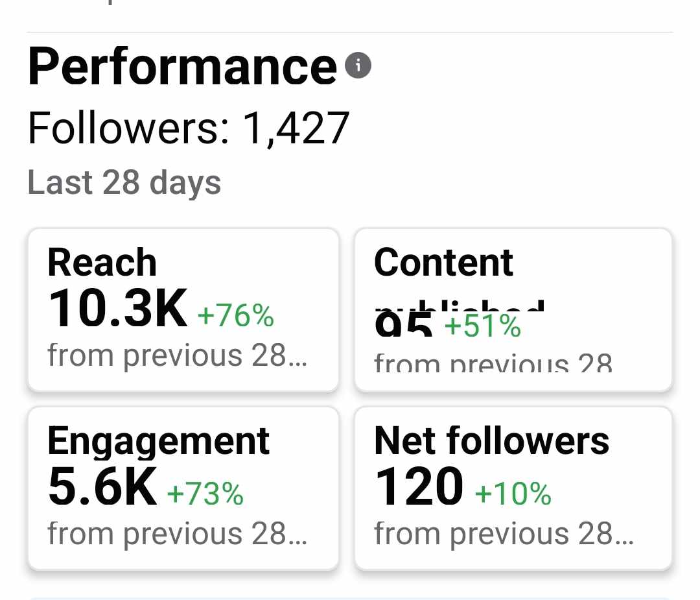Tap the Last 28 days period label
700x600 pixels.
tap(124, 182)
